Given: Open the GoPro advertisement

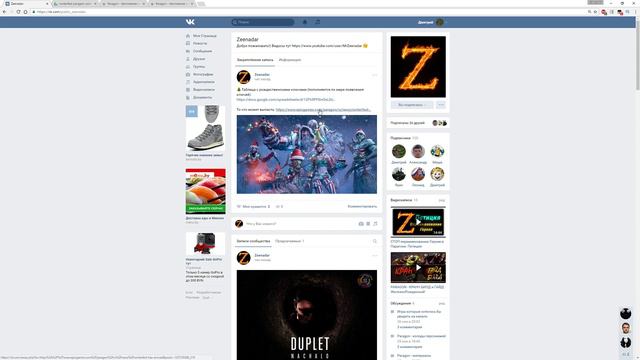Looking at the screenshot, I should pos(205,244).
